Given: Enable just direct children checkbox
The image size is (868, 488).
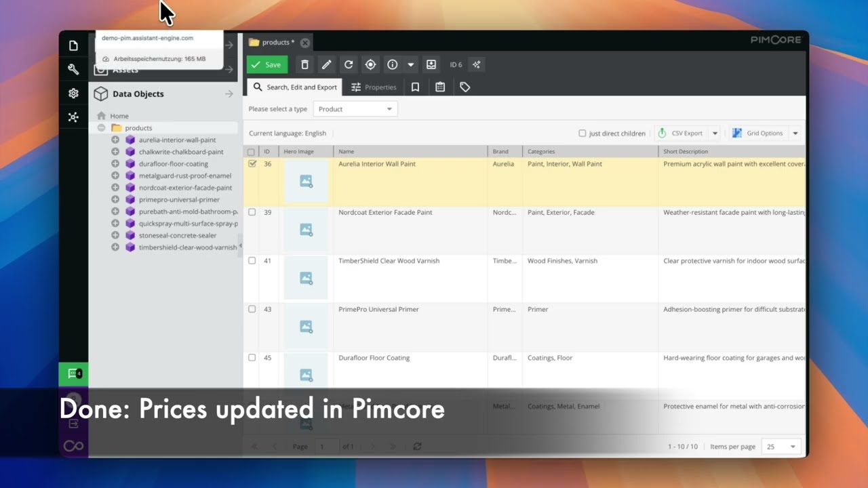Looking at the screenshot, I should pos(582,134).
